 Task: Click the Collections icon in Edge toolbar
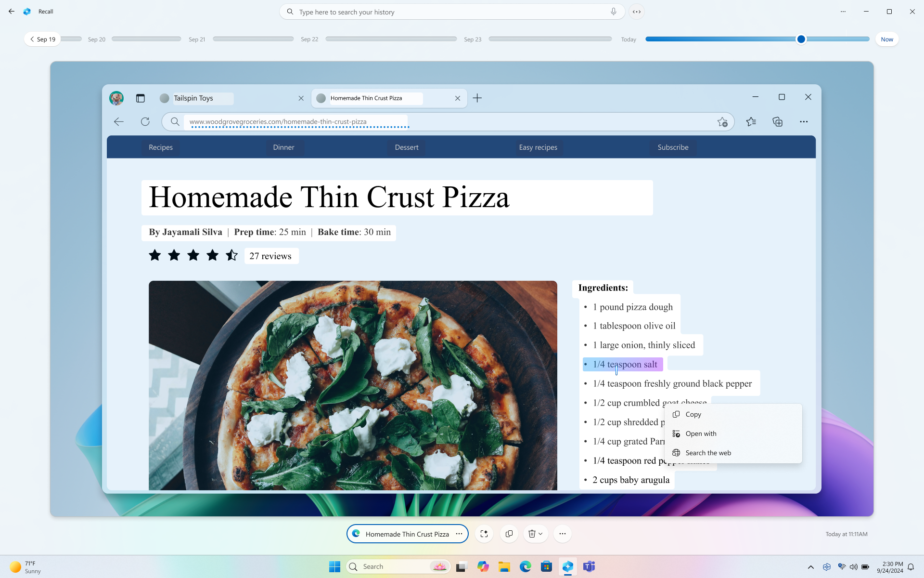(x=778, y=121)
